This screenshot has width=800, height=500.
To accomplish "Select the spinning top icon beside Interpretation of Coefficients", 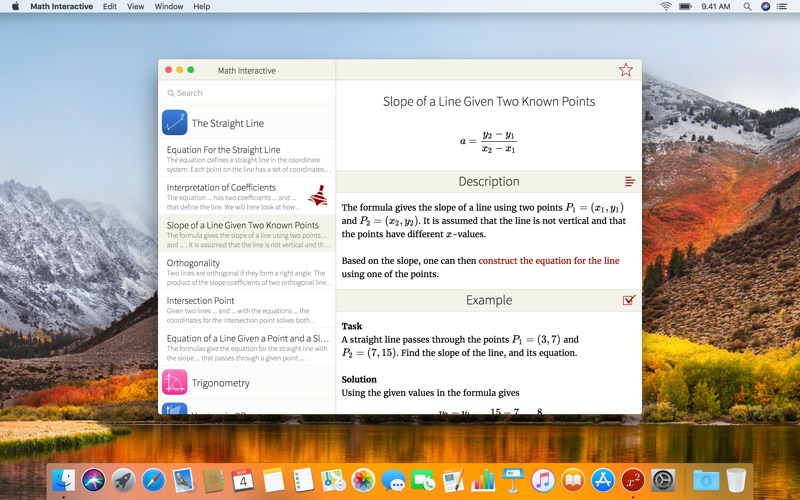I will point(318,195).
